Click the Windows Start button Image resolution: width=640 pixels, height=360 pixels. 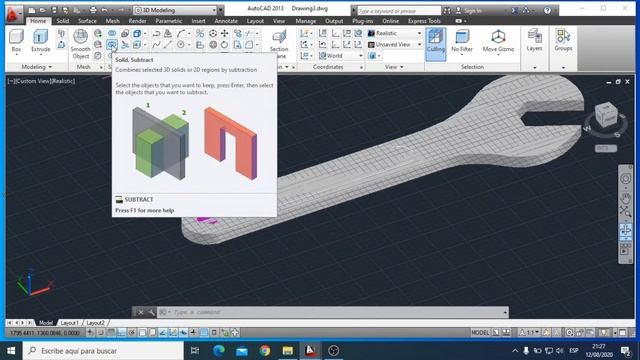pyautogui.click(x=11, y=351)
